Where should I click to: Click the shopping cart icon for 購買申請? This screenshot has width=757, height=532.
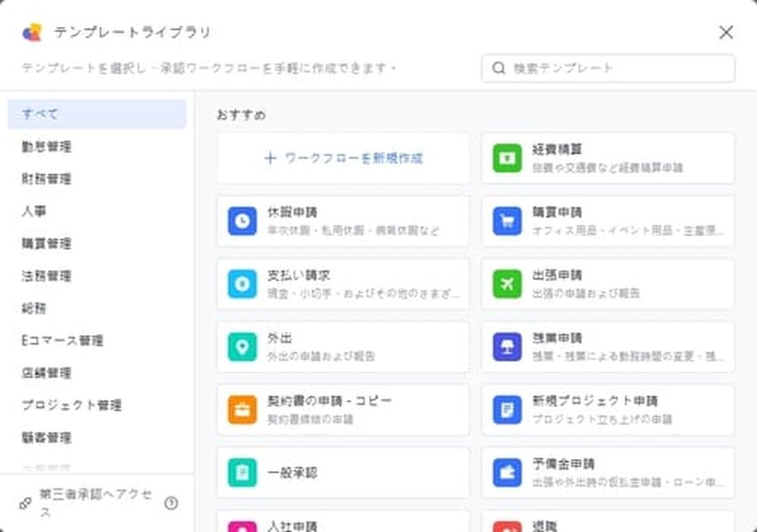(506, 221)
